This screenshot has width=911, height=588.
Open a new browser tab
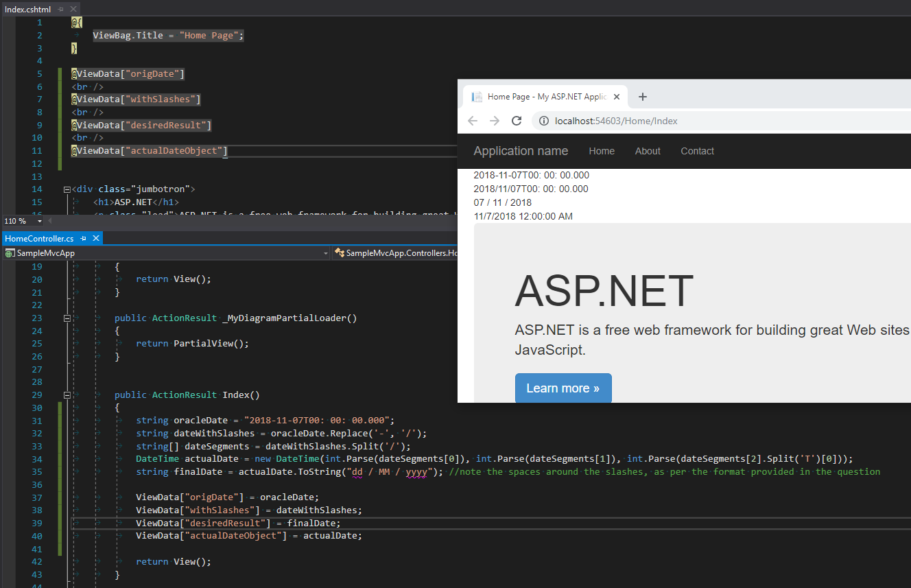coord(643,97)
